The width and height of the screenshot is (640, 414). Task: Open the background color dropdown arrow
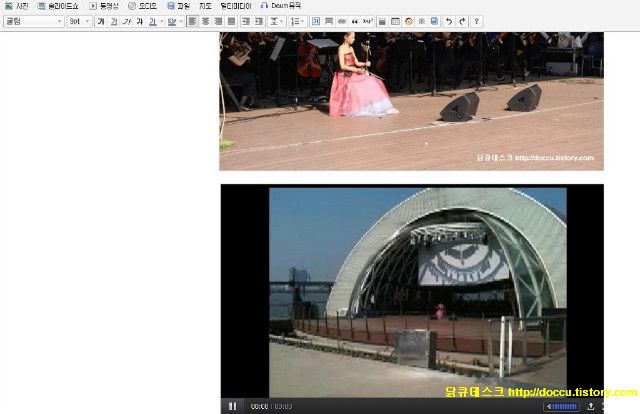pos(181,21)
